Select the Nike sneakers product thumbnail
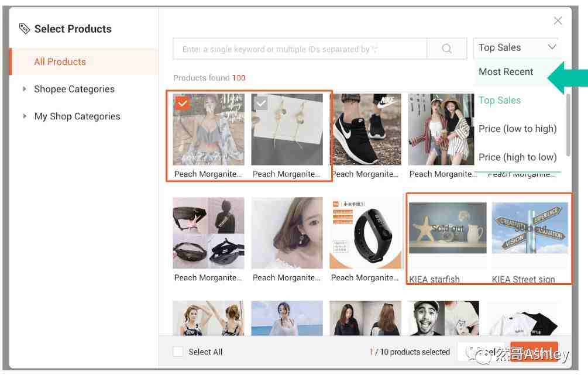This screenshot has width=588, height=382. (x=365, y=129)
